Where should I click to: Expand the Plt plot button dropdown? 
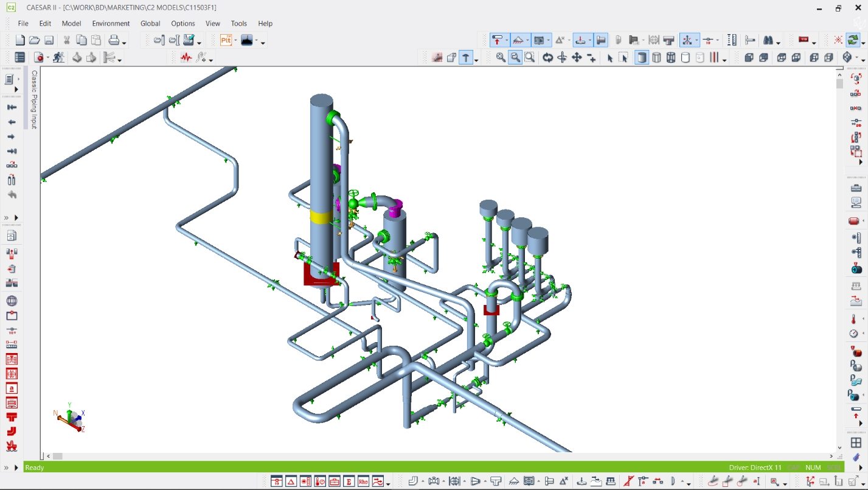tap(235, 41)
